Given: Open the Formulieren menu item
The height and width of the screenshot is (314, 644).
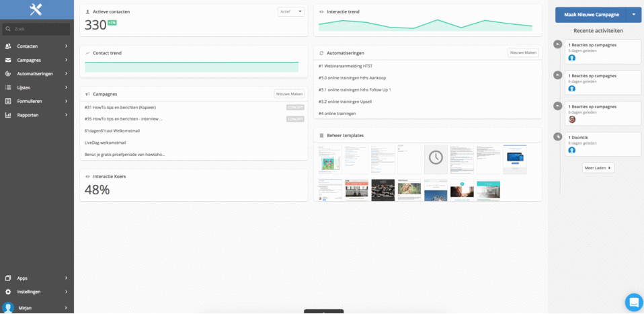Looking at the screenshot, I should (29, 102).
